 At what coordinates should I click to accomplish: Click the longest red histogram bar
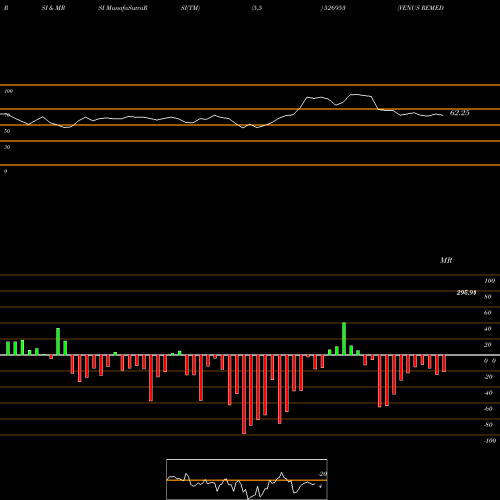pos(244,394)
